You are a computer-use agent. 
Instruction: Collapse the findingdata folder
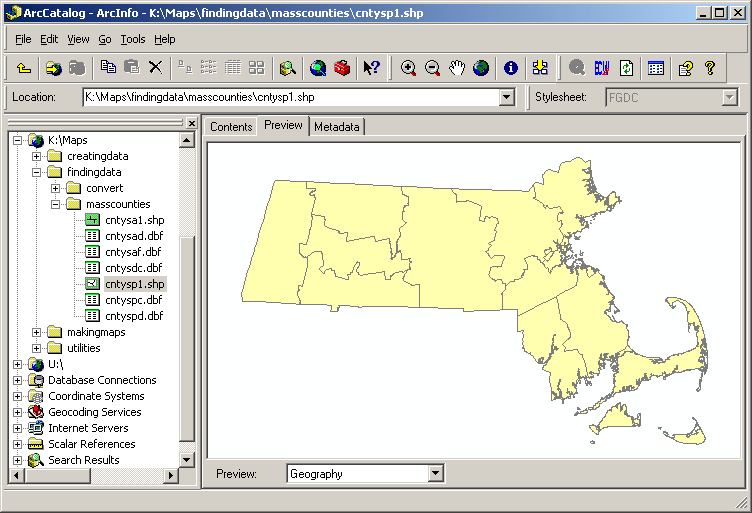tap(37, 172)
